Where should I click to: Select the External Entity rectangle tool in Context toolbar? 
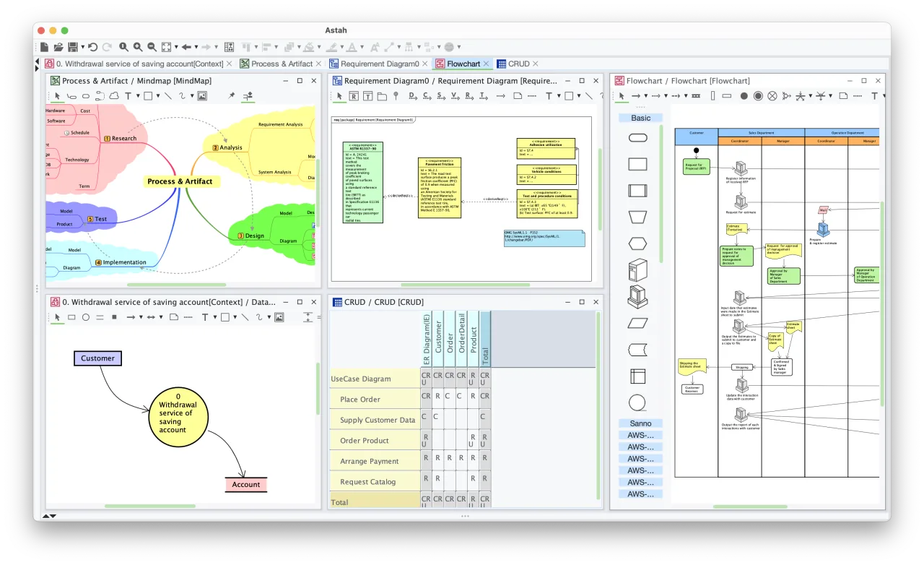point(71,316)
